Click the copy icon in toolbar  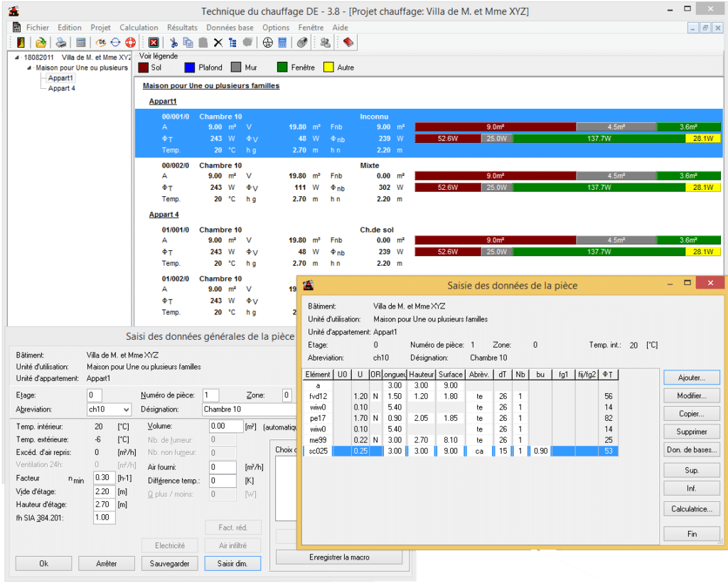point(188,43)
